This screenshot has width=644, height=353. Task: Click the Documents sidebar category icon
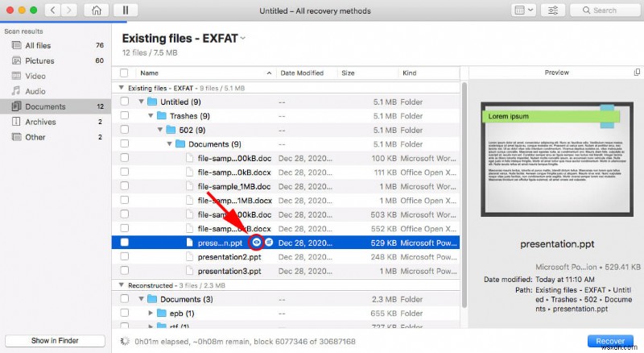tap(16, 106)
